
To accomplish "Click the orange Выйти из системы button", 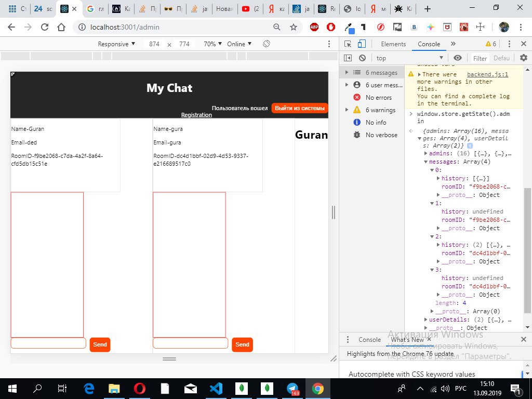I will point(300,108).
